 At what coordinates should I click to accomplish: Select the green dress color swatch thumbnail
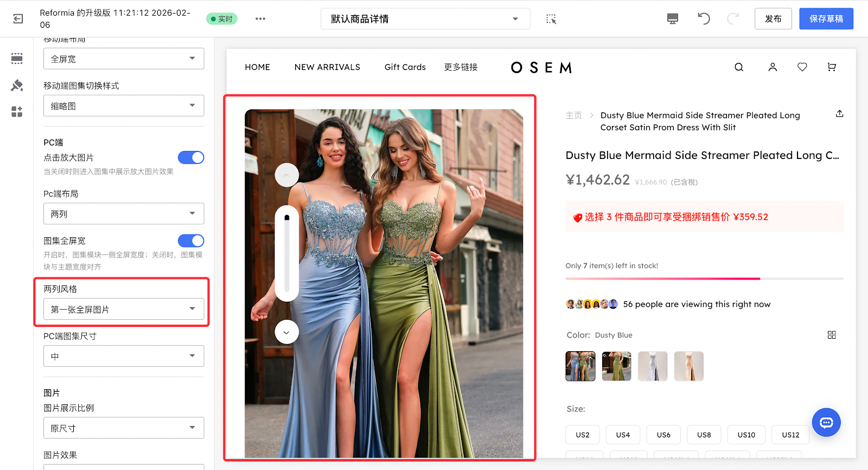pyautogui.click(x=616, y=366)
